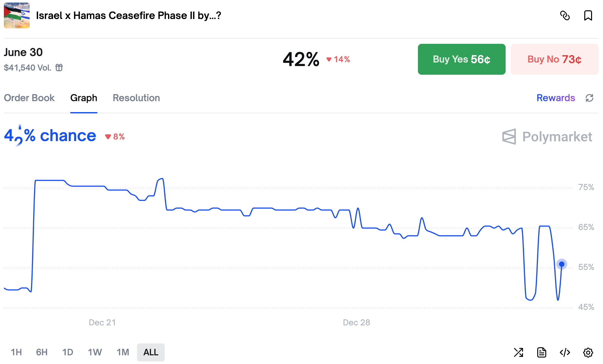The image size is (603, 364).
Task: Bookmark this ceasefire market
Action: point(588,15)
